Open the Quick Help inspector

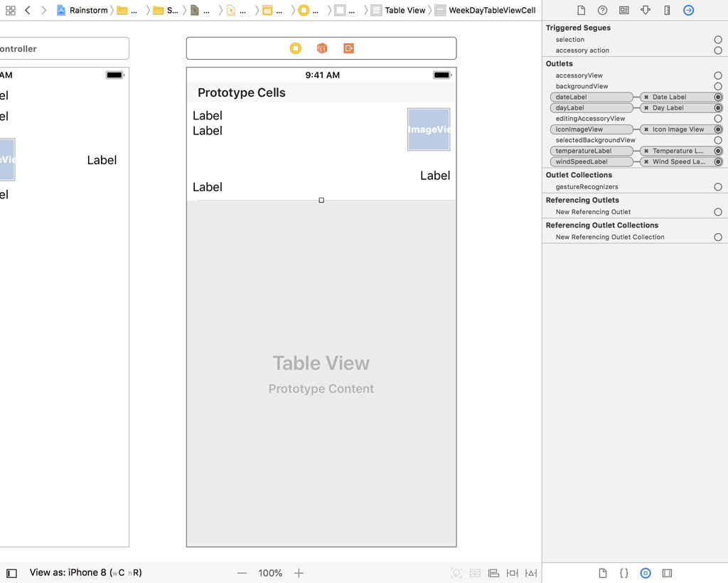[604, 10]
